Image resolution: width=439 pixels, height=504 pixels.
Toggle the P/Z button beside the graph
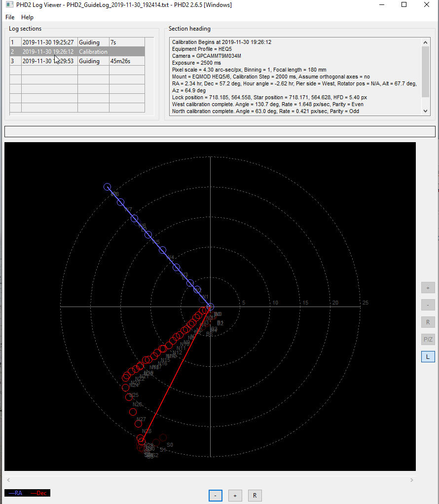point(428,340)
